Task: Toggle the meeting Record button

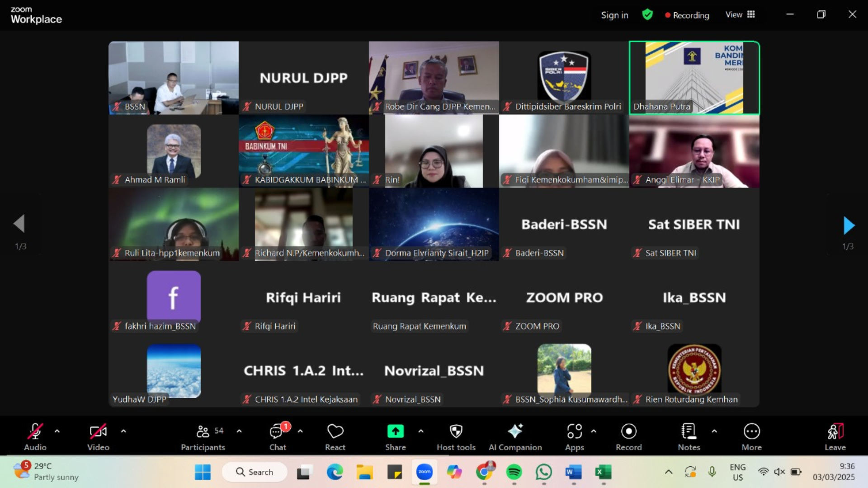Action: (629, 436)
